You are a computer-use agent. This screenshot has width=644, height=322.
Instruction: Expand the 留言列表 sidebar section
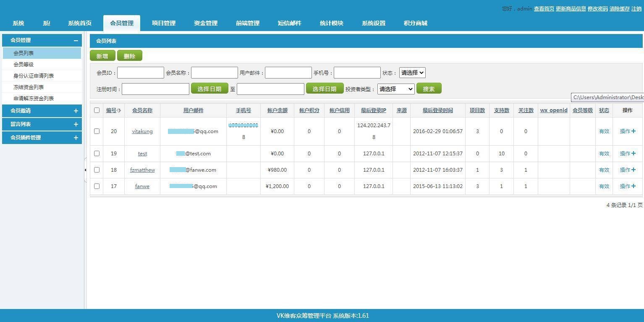(x=76, y=124)
